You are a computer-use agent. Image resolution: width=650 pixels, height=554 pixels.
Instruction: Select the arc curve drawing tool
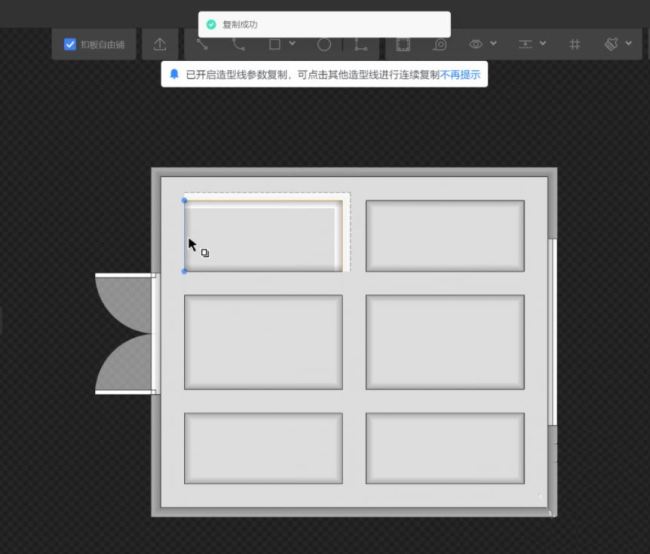pos(238,45)
